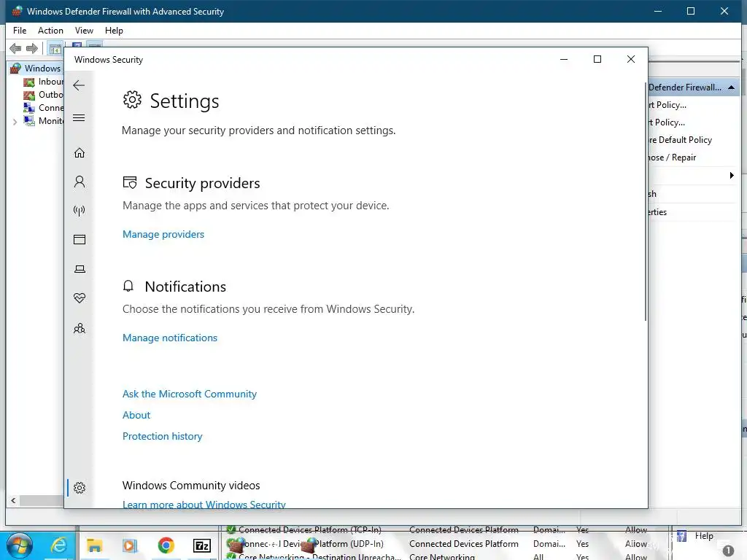Click Manage notifications link
Screen dimensions: 747x560
[x=170, y=338]
